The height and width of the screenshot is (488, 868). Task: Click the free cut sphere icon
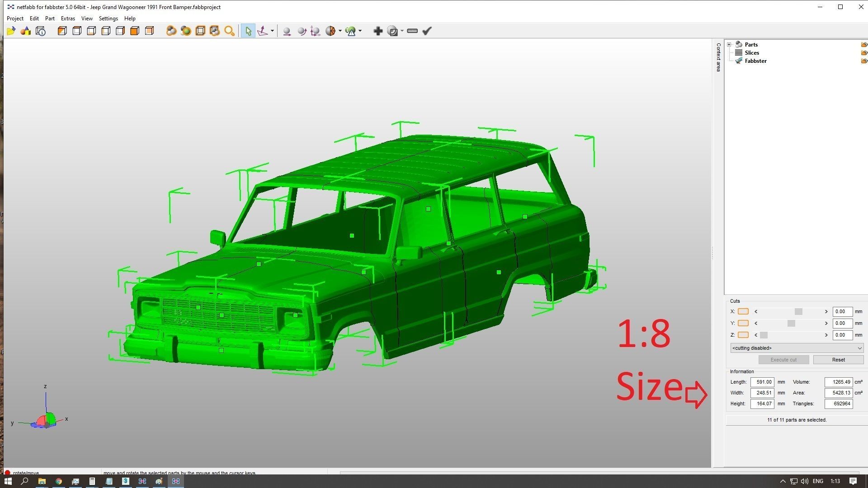[330, 31]
